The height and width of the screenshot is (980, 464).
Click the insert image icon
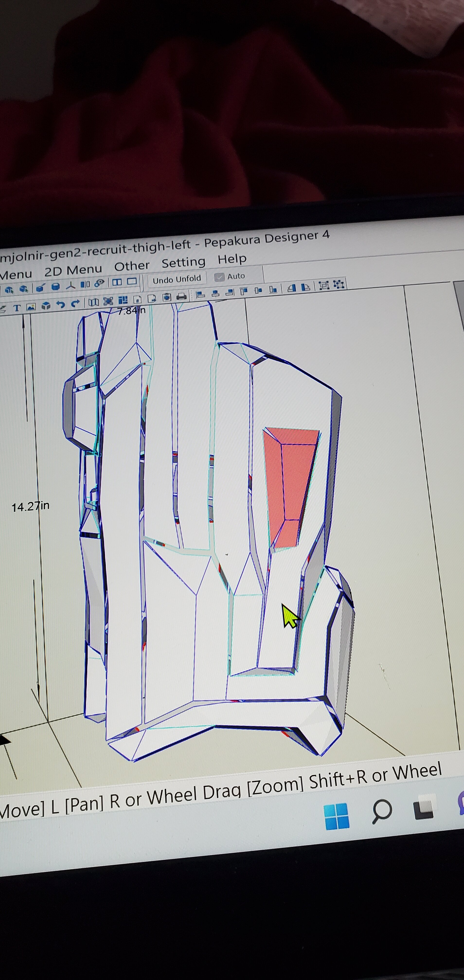point(31,307)
